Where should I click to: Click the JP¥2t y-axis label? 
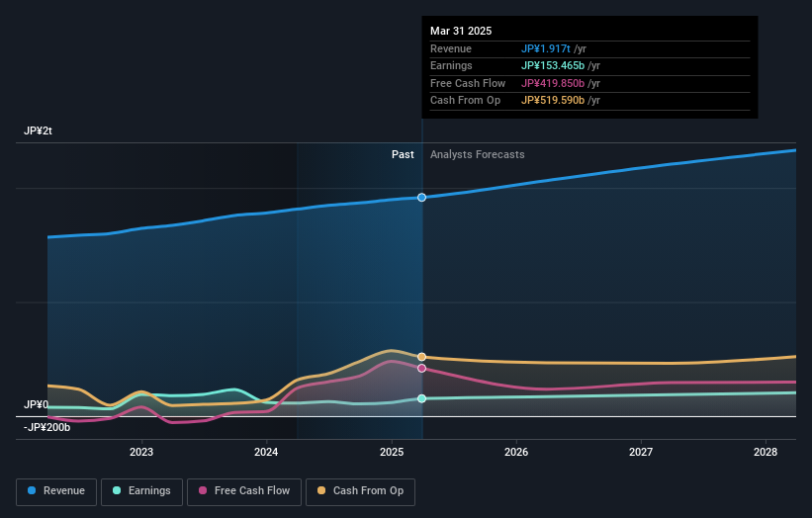[38, 130]
